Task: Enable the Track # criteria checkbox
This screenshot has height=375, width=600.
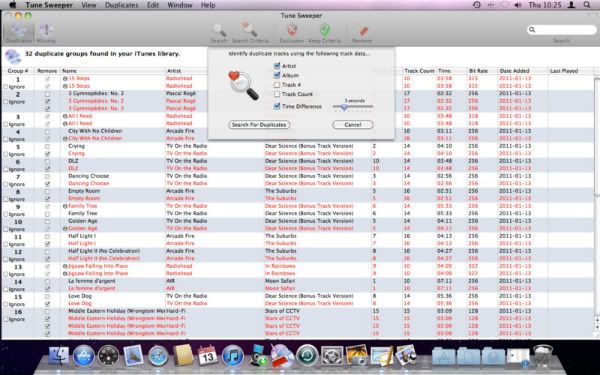Action: pyautogui.click(x=277, y=85)
